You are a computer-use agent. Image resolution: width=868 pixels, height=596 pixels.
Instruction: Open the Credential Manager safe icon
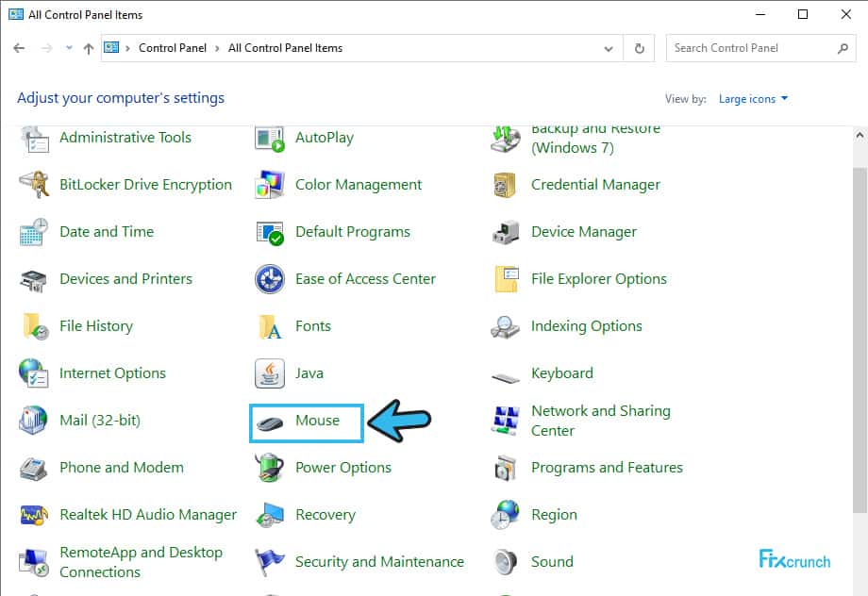[505, 184]
